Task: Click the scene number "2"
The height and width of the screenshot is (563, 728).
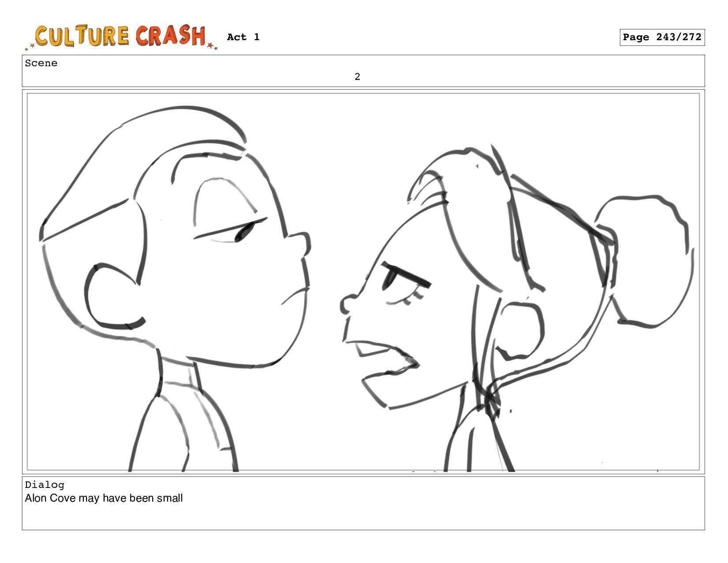Action: (x=357, y=77)
